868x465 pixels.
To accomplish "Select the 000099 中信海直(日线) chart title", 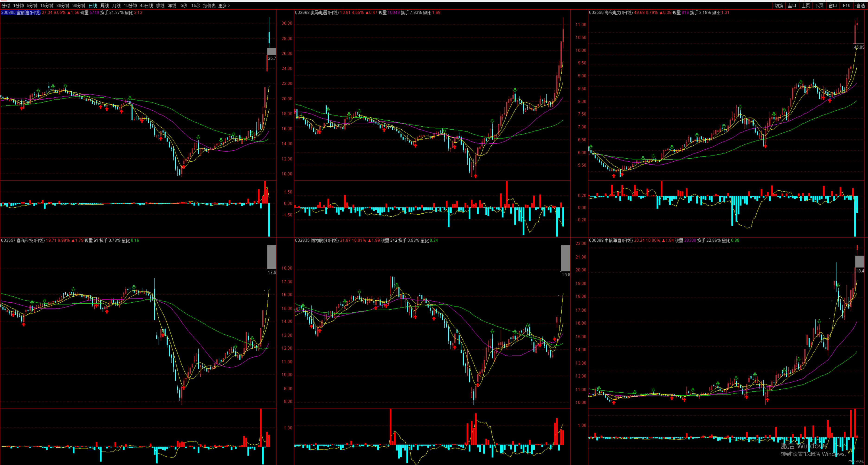I will pyautogui.click(x=611, y=241).
